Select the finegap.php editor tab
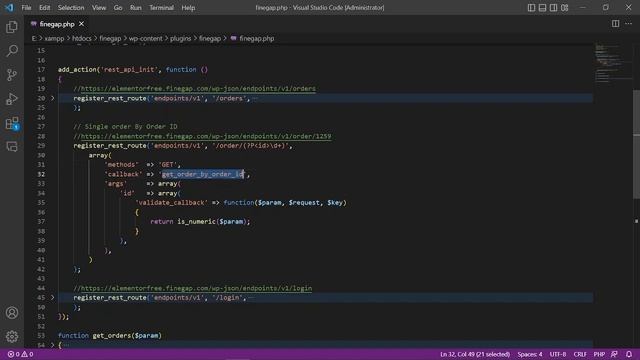The height and width of the screenshot is (360, 640). [x=57, y=24]
